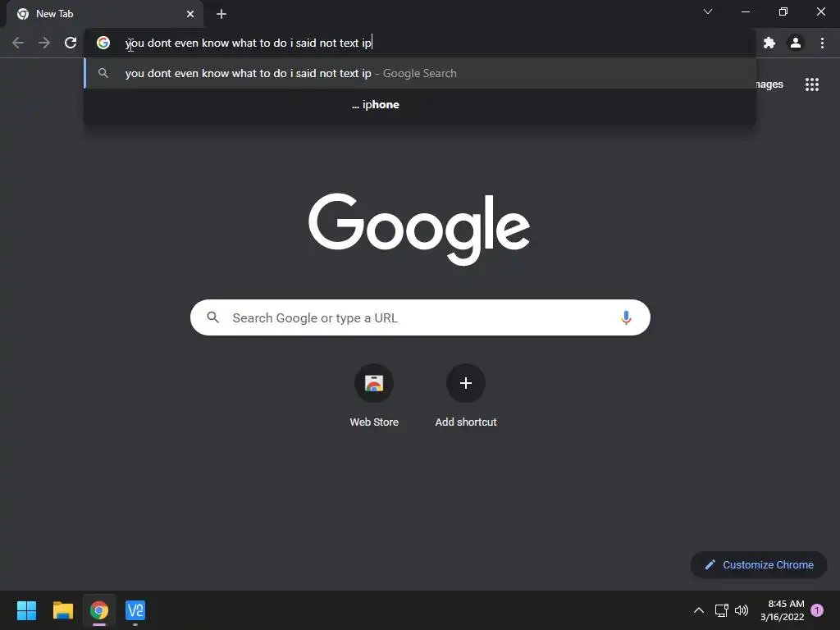Click the Google logo
Viewport: 840px width, 630px height.
pos(419,230)
